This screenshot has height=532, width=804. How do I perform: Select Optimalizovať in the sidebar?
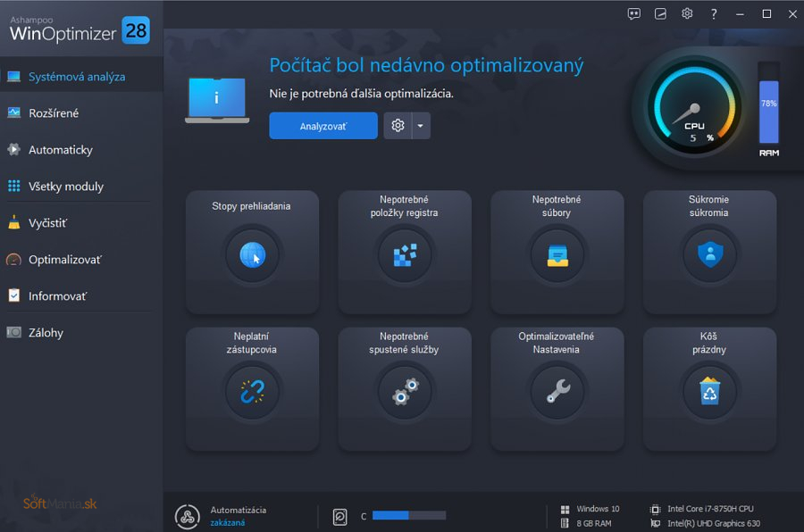(x=82, y=260)
